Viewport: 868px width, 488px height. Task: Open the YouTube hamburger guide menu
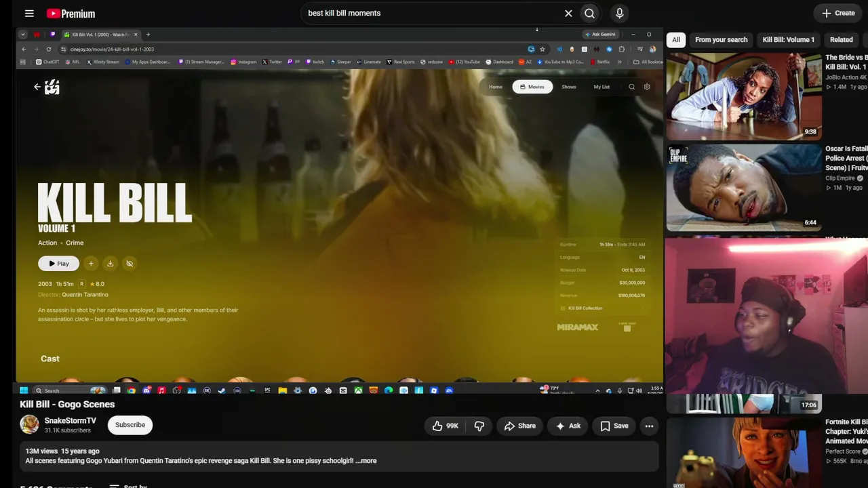coord(29,13)
